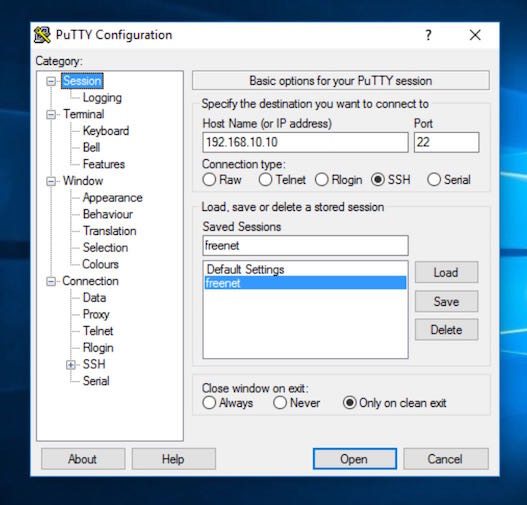Image resolution: width=527 pixels, height=505 pixels.
Task: Click the About button
Action: (83, 459)
